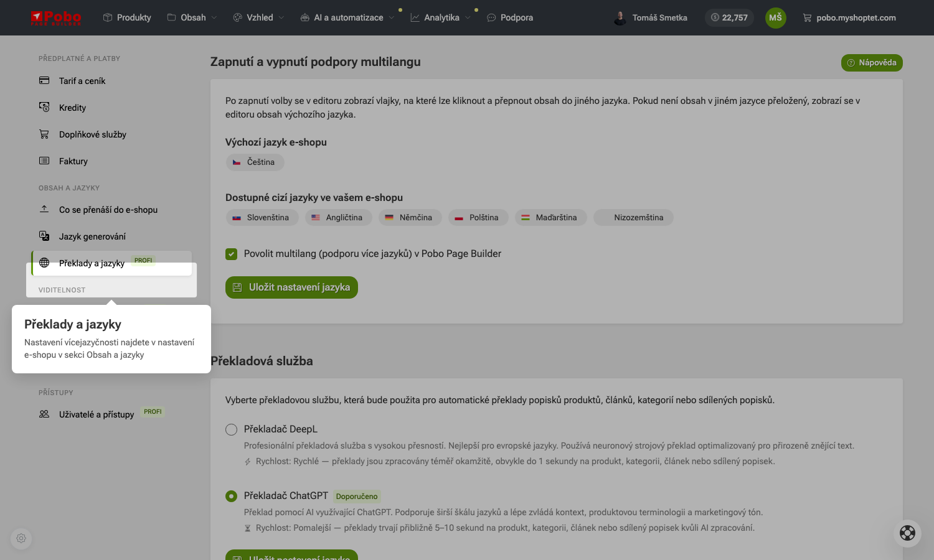Screen dimensions: 934x560
Task: Open the 22,757 credits balance
Action: 729,17
